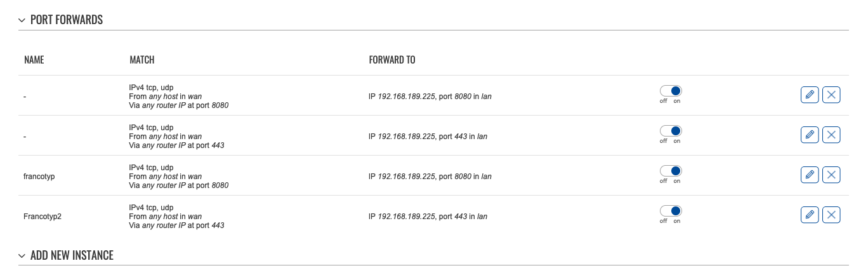This screenshot has height=275, width=868.
Task: Edit the Francotyp2 port forward
Action: click(x=810, y=215)
